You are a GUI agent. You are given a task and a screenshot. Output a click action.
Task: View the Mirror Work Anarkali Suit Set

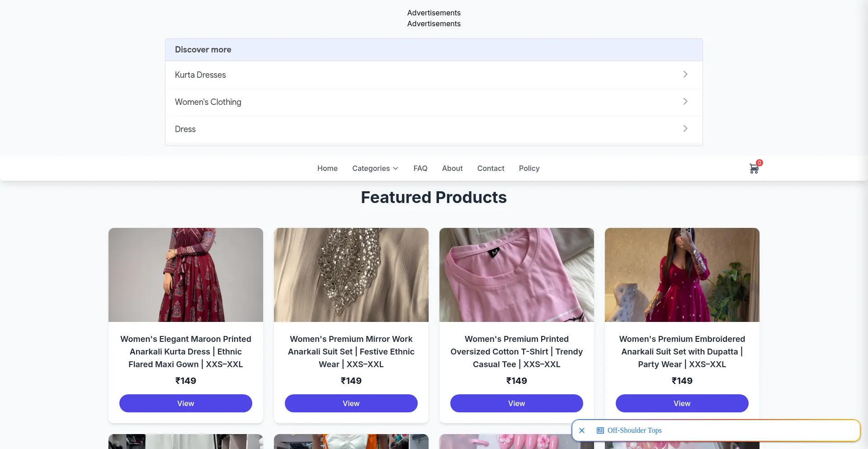click(351, 403)
